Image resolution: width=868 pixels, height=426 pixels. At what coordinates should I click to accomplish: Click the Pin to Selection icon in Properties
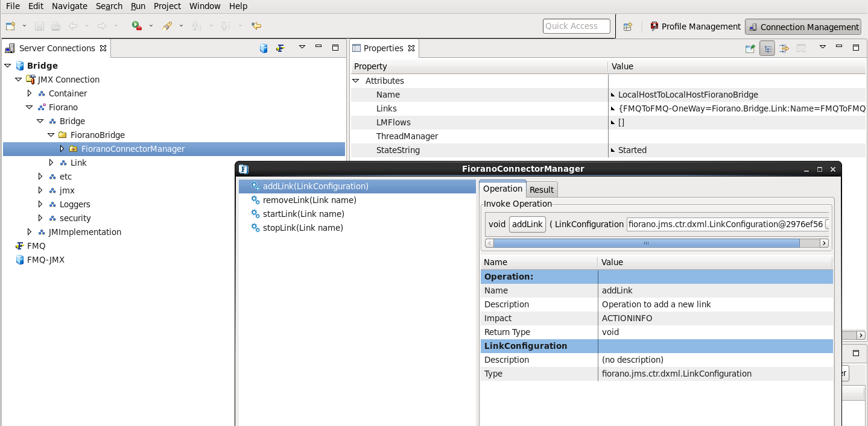750,48
